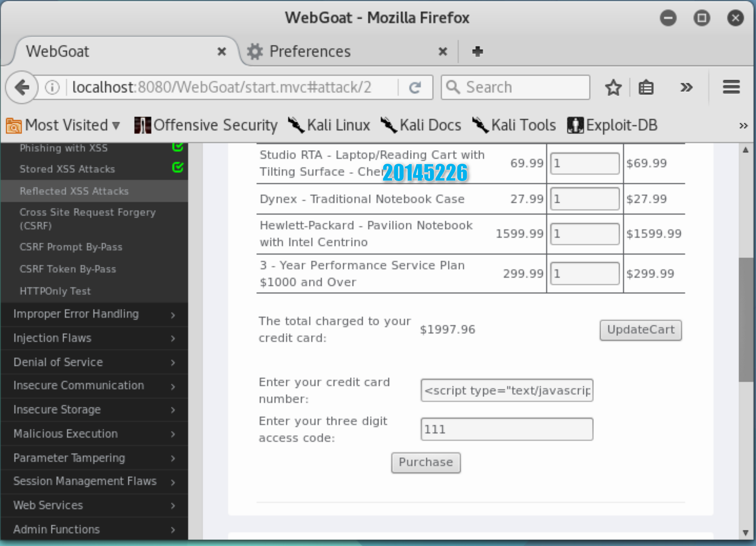Open CSRF Prompt By-Pass lesson

(x=71, y=247)
